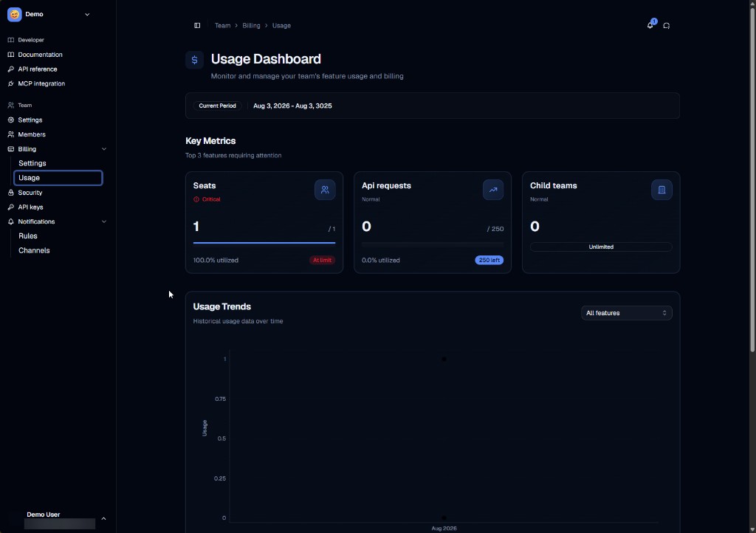This screenshot has height=533, width=756.
Task: Click the Developer section label
Action: [31, 40]
